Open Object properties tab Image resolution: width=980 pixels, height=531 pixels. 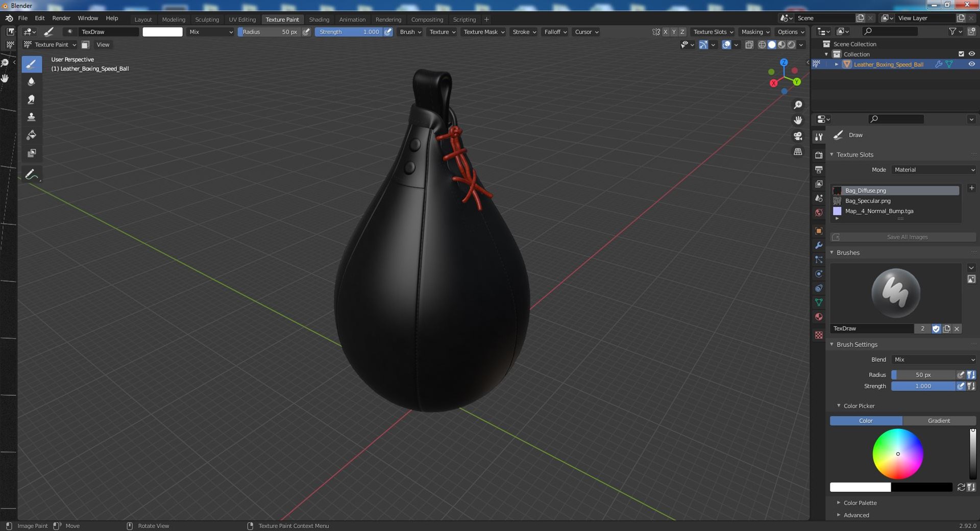[819, 231]
